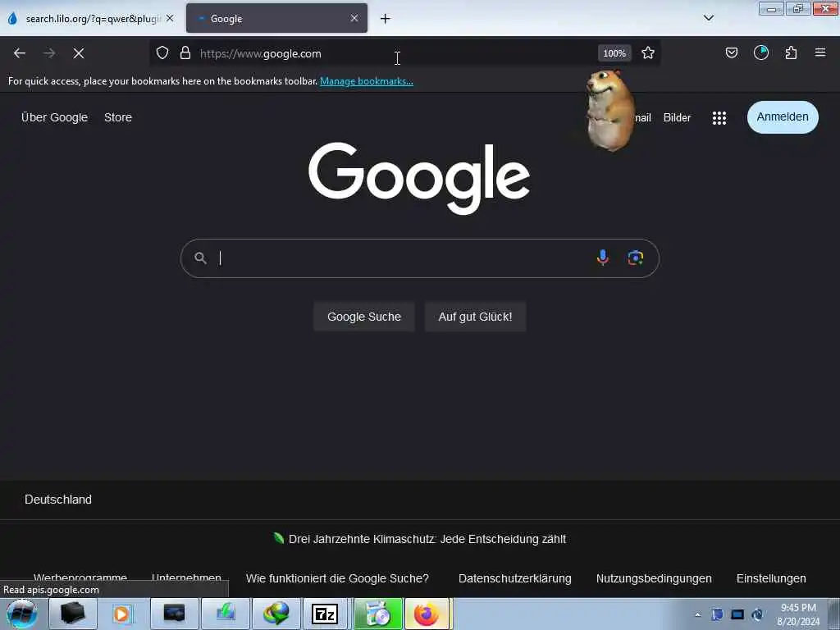Open the Firefox account icon

tap(761, 52)
